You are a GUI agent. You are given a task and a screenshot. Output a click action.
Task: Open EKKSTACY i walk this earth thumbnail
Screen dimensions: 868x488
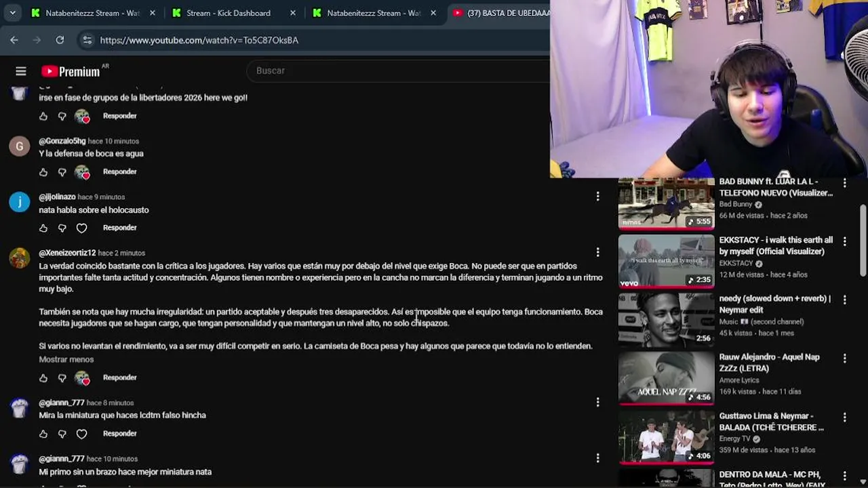click(x=666, y=262)
